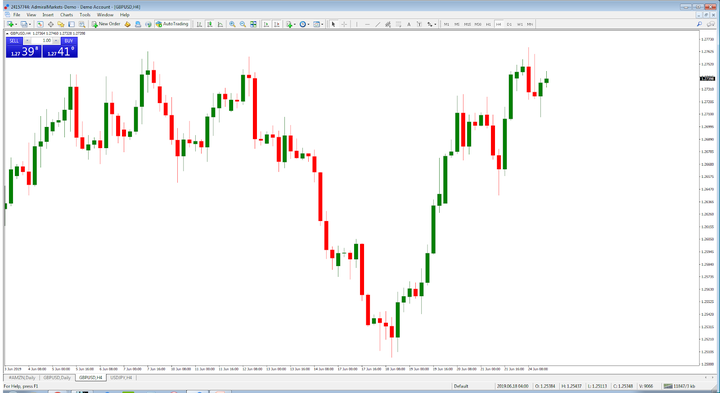Toggle the AutoTrading button
This screenshot has height=393, width=720.
point(172,24)
